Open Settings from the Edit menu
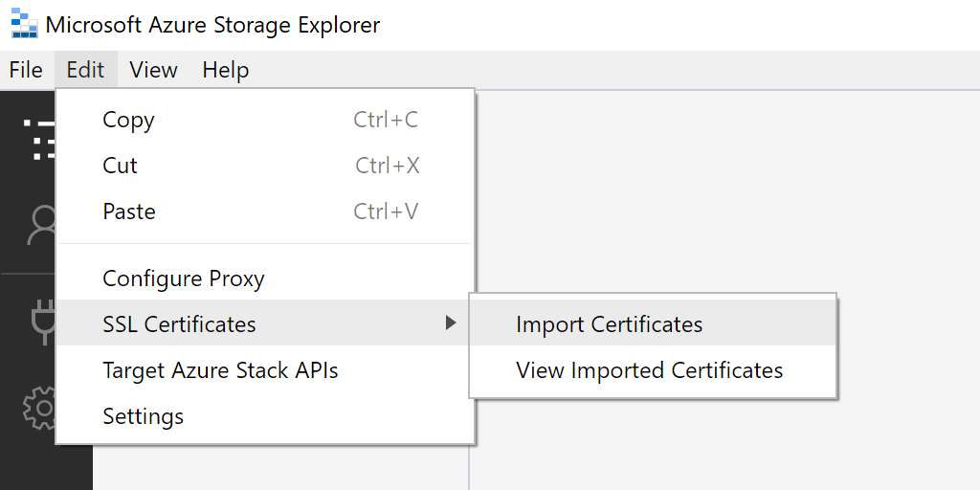980x490 pixels. coord(144,416)
